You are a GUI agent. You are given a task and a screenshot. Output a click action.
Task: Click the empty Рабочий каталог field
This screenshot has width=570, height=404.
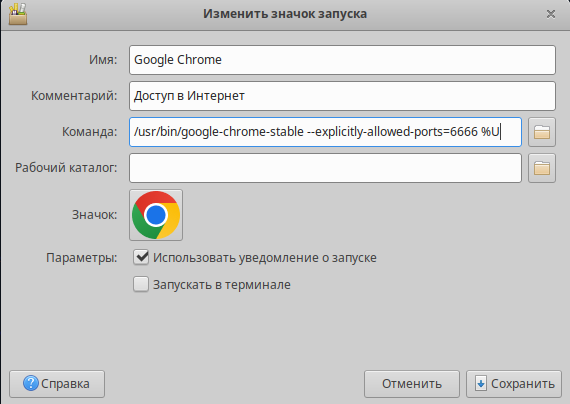(325, 168)
